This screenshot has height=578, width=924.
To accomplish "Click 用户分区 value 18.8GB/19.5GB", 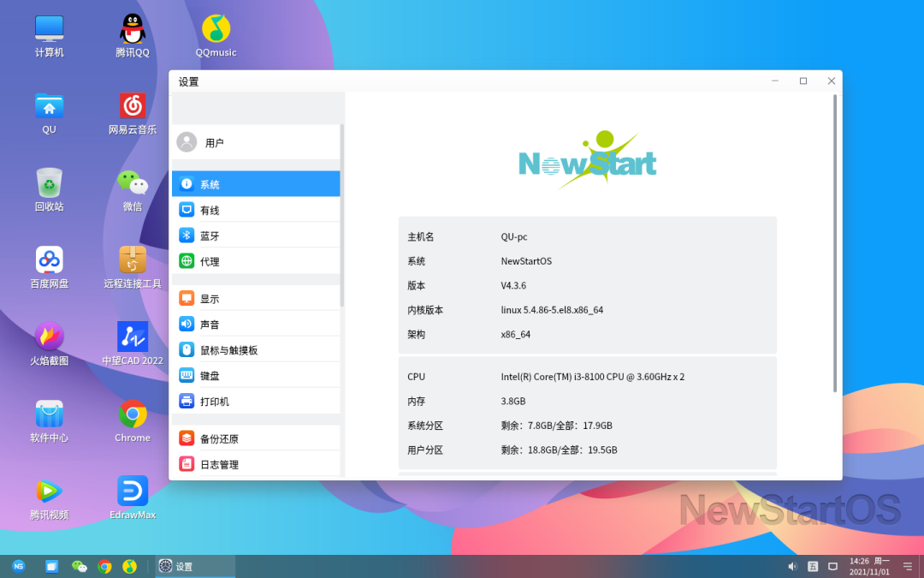I will [x=560, y=450].
